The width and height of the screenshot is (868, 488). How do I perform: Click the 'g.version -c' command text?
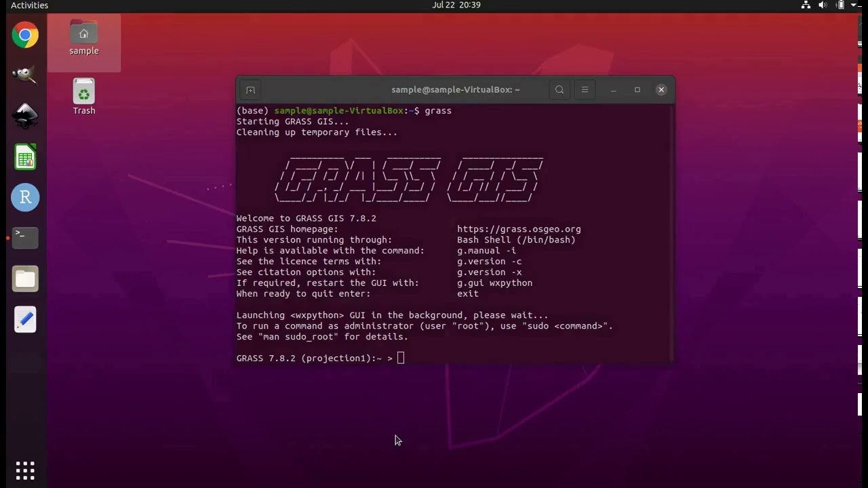(x=489, y=262)
